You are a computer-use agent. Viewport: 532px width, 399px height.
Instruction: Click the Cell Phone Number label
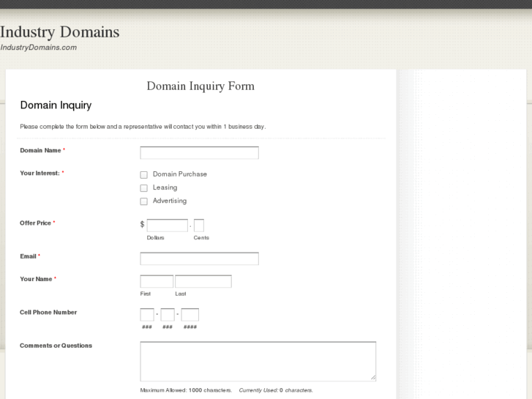(x=48, y=313)
